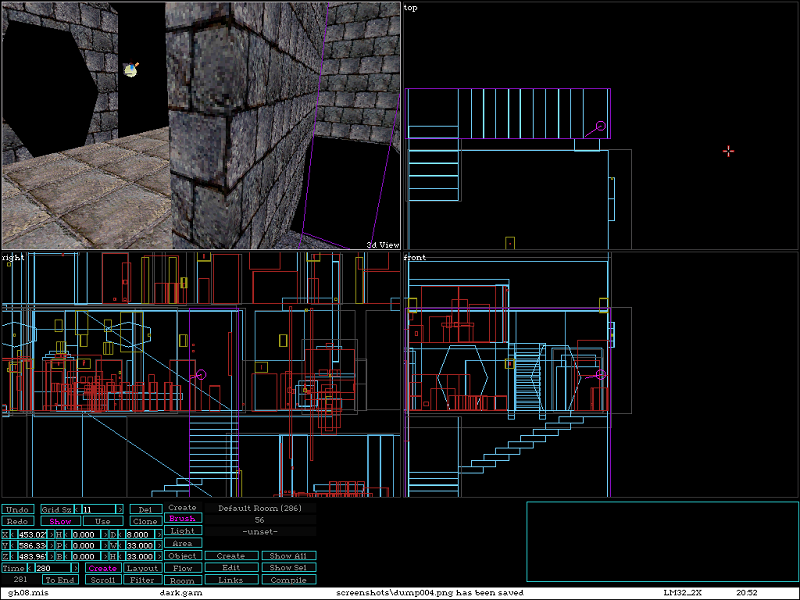Open the Filter panel

(143, 580)
